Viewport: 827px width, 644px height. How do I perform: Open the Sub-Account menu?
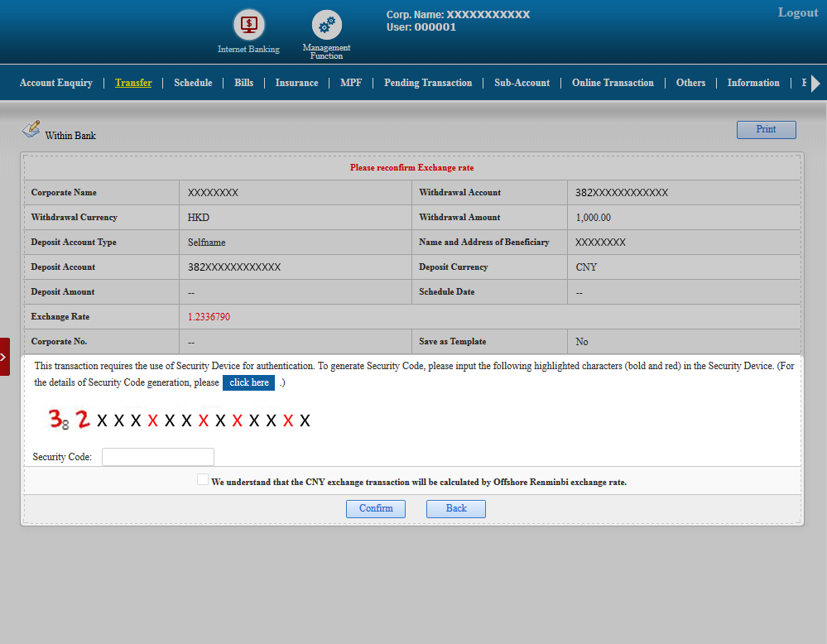(522, 83)
